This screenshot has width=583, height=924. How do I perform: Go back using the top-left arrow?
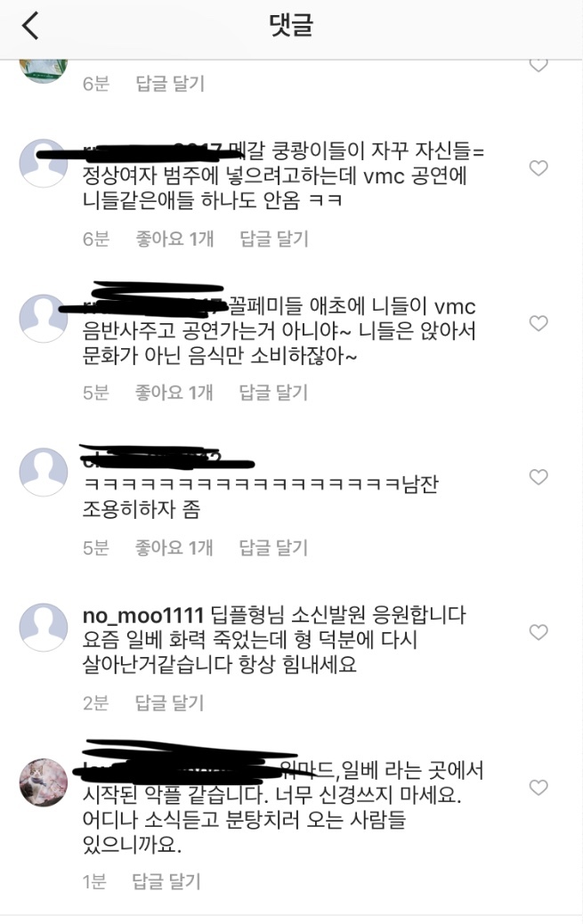30,26
